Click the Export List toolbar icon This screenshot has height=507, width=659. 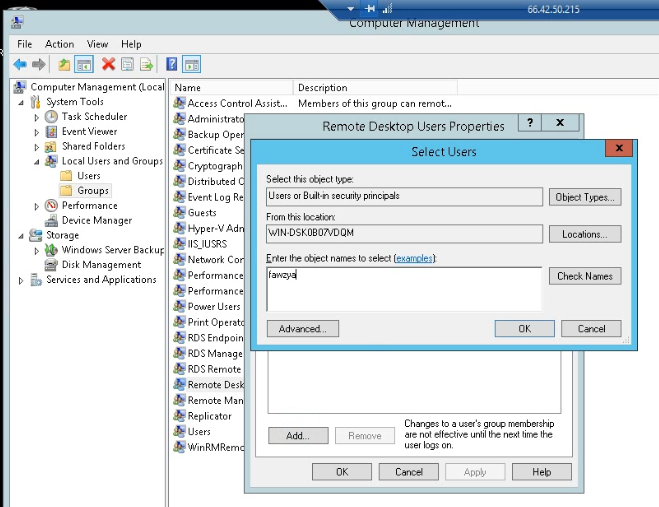146,64
